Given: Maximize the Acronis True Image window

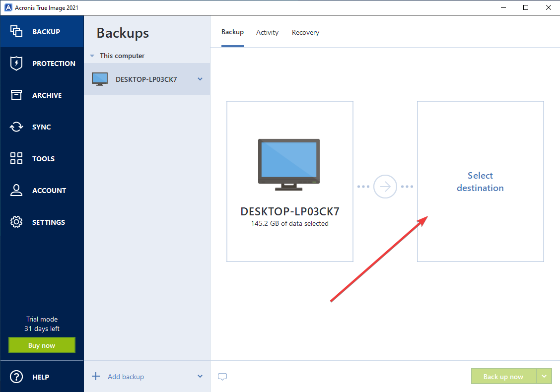Looking at the screenshot, I should [x=526, y=7].
